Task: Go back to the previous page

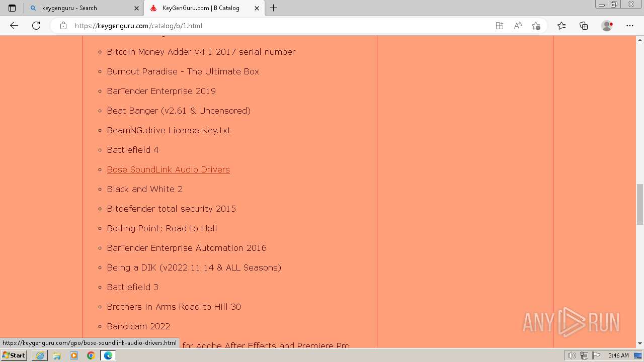Action: click(14, 26)
